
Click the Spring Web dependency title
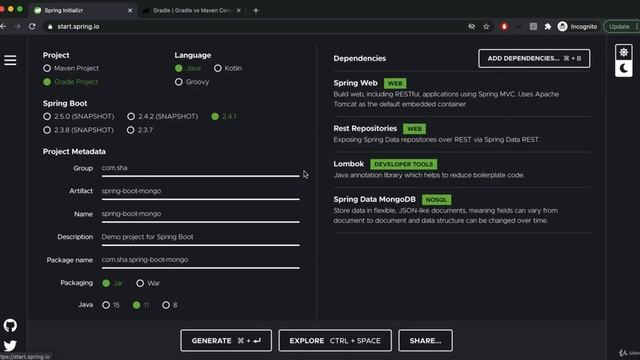click(355, 83)
